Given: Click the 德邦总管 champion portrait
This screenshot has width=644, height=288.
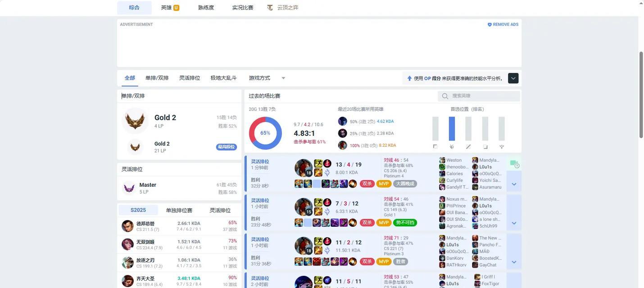Looking at the screenshot, I should (127, 226).
